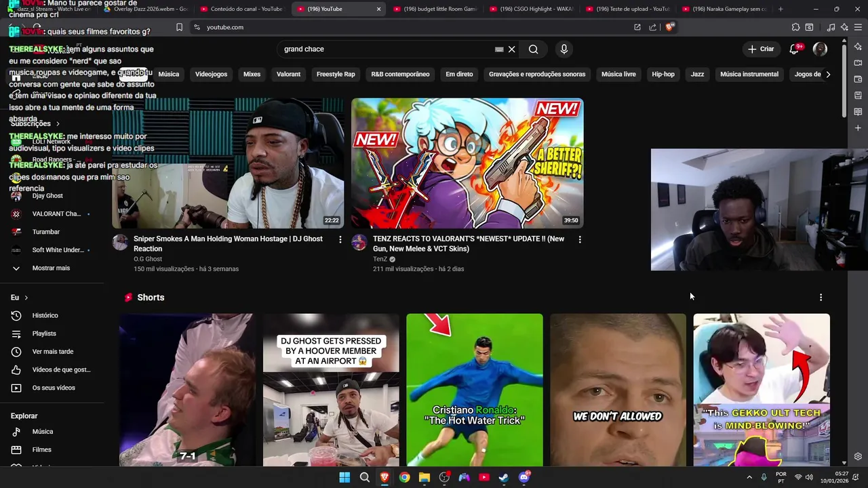This screenshot has height=488, width=868.
Task: Select the Música instrumental filter chip
Action: click(x=749, y=74)
